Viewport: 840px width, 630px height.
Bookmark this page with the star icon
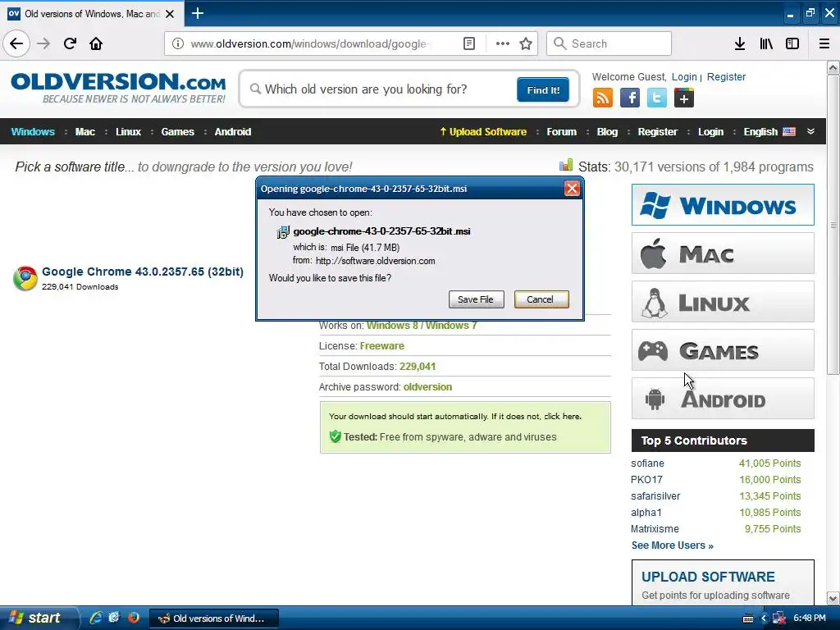526,43
